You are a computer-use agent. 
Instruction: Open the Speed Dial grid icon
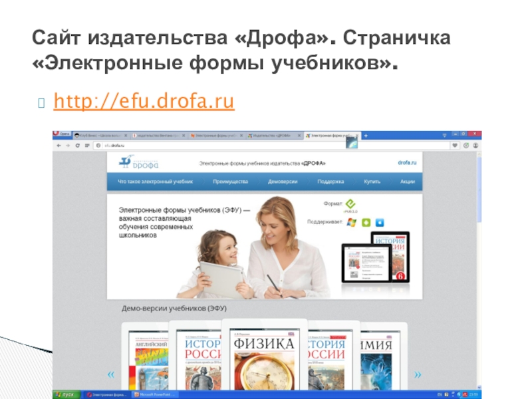click(x=87, y=146)
